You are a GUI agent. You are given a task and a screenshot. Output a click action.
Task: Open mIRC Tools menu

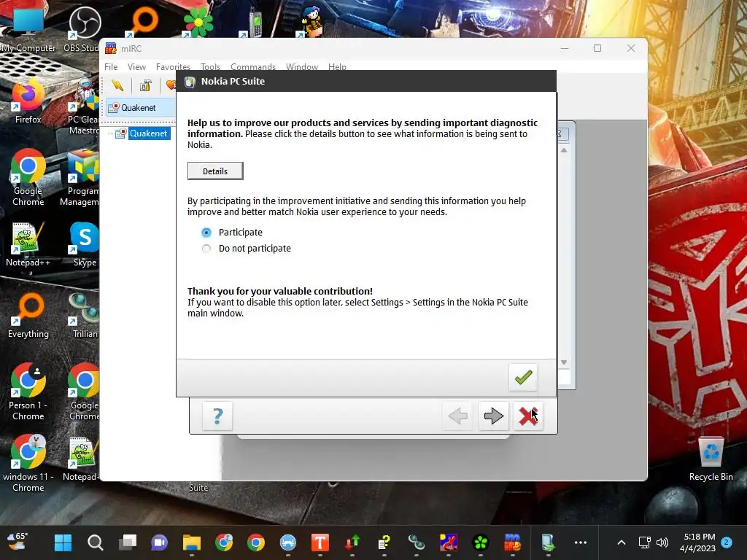pos(211,66)
